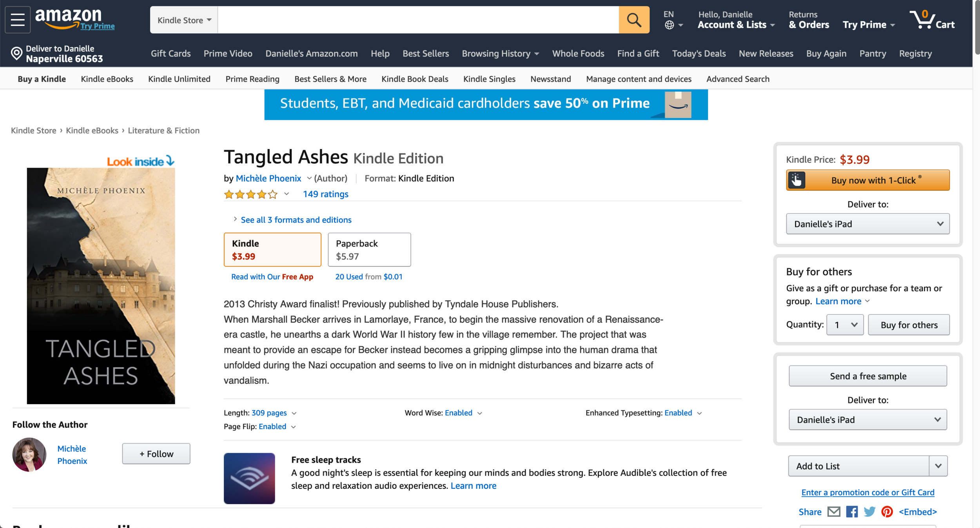Open the Kindle Store search category dropdown
This screenshot has height=528, width=980.
[x=184, y=20]
